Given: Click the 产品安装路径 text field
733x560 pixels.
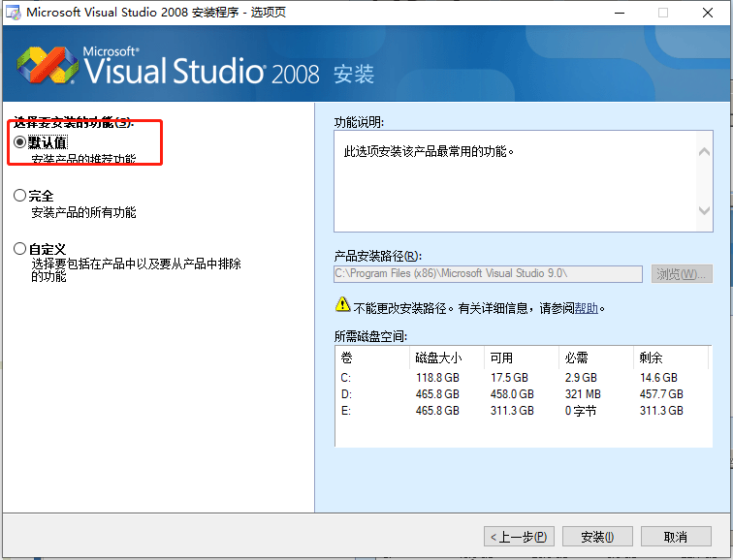Looking at the screenshot, I should (488, 274).
